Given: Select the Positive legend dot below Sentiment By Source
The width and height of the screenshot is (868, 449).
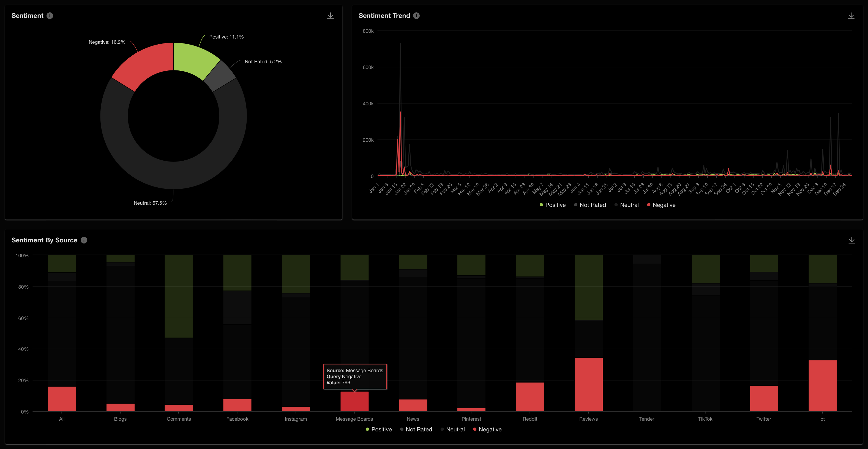Looking at the screenshot, I should pyautogui.click(x=367, y=429).
